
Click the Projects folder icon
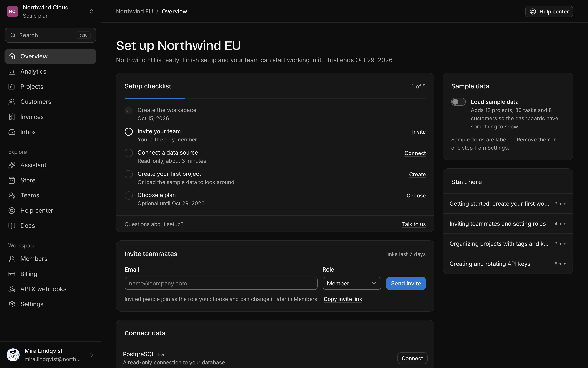tap(12, 87)
